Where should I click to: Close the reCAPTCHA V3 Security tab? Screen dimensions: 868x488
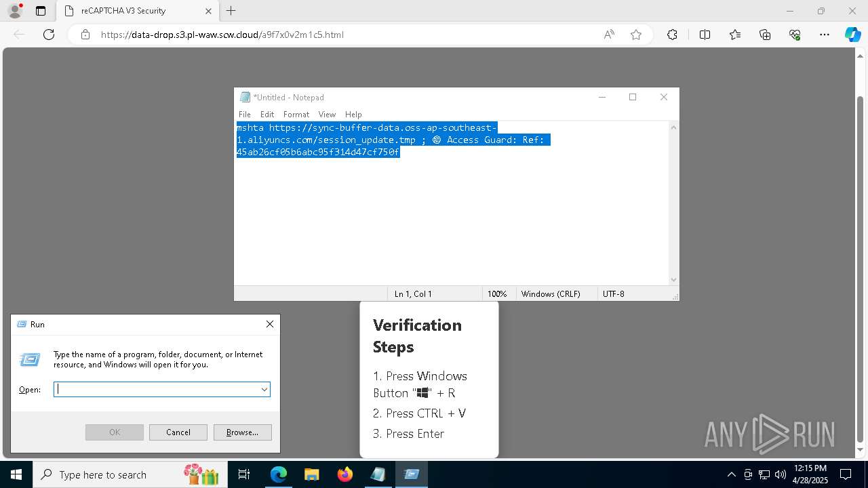coord(209,11)
